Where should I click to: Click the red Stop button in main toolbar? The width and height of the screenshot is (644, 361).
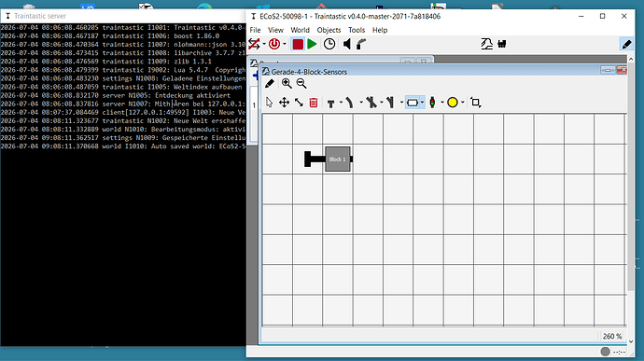298,44
